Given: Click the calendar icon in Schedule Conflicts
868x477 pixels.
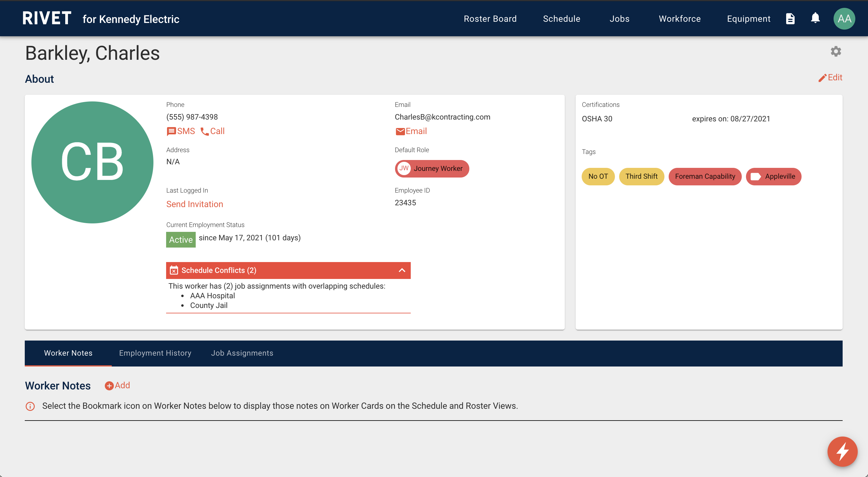Looking at the screenshot, I should point(174,270).
